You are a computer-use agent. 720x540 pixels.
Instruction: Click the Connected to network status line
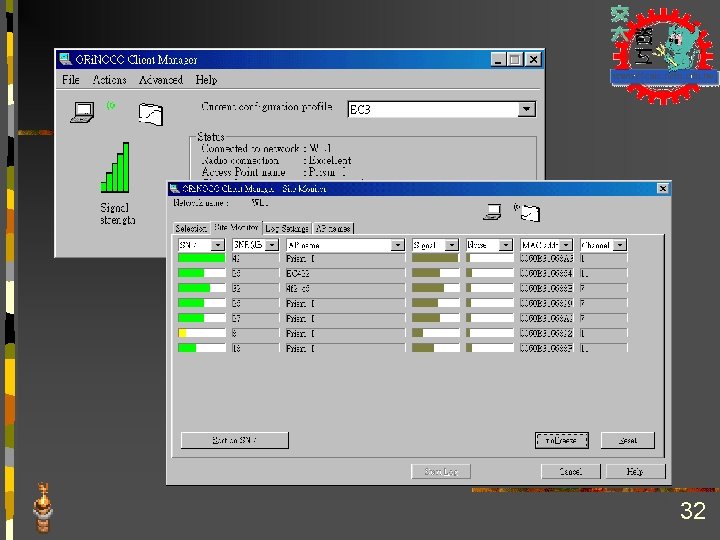[266, 148]
